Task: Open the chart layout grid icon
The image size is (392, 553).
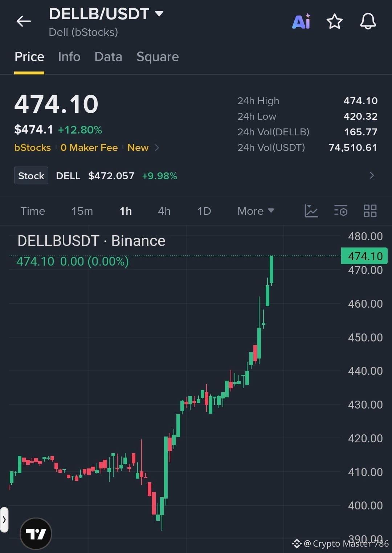Action: [x=370, y=211]
